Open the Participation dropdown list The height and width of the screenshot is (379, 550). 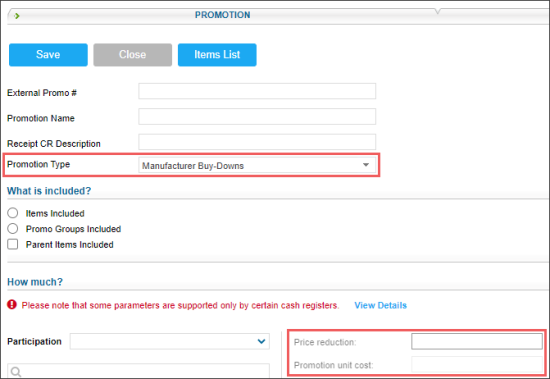pyautogui.click(x=170, y=341)
